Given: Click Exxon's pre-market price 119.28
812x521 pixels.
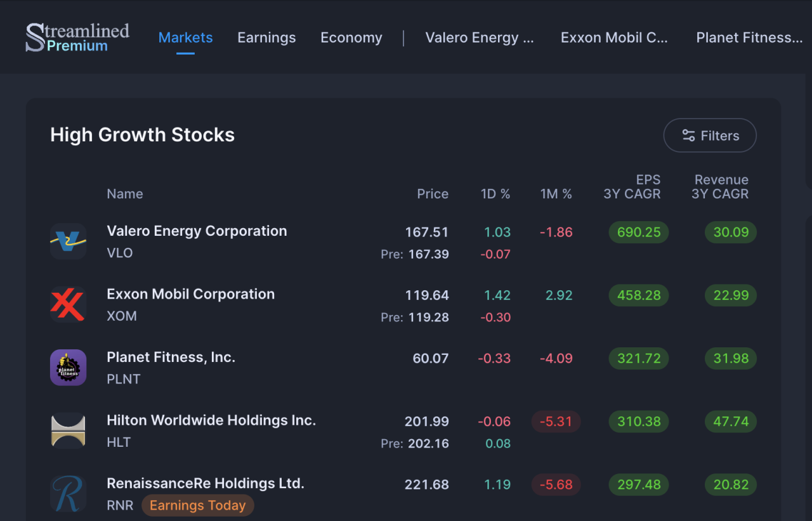Looking at the screenshot, I should (x=428, y=317).
